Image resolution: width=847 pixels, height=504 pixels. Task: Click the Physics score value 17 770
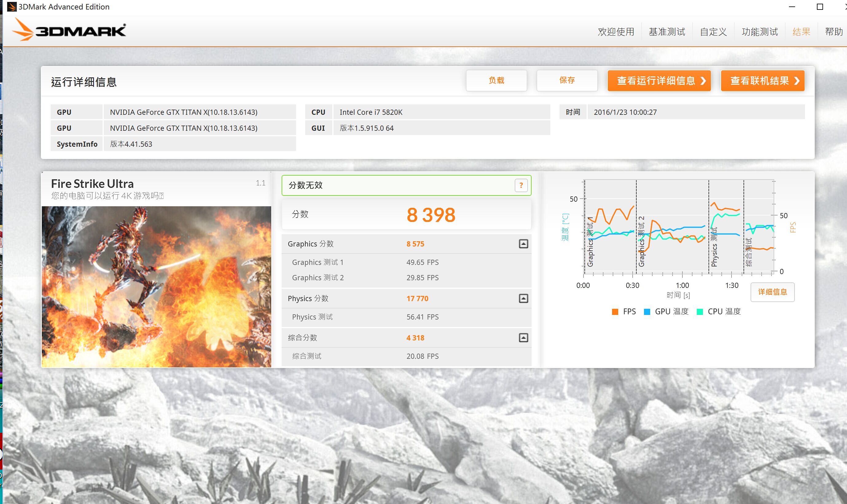tap(417, 299)
